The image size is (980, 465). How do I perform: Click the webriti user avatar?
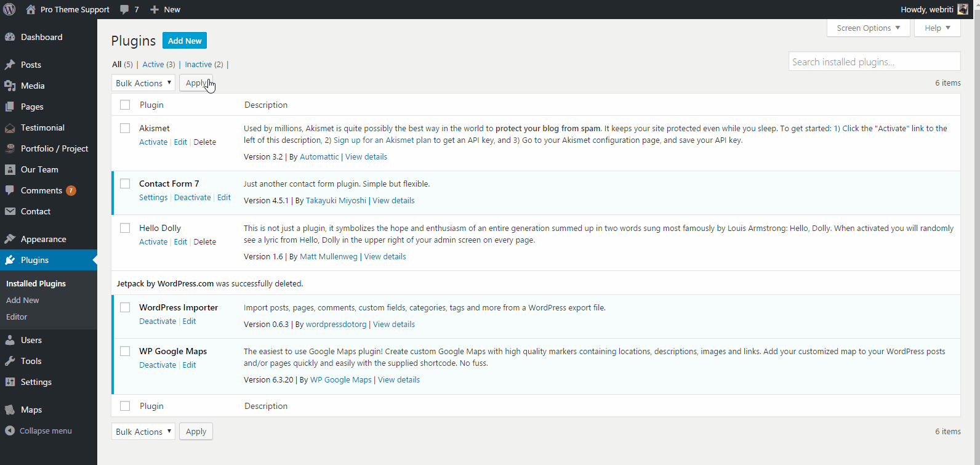click(x=963, y=9)
